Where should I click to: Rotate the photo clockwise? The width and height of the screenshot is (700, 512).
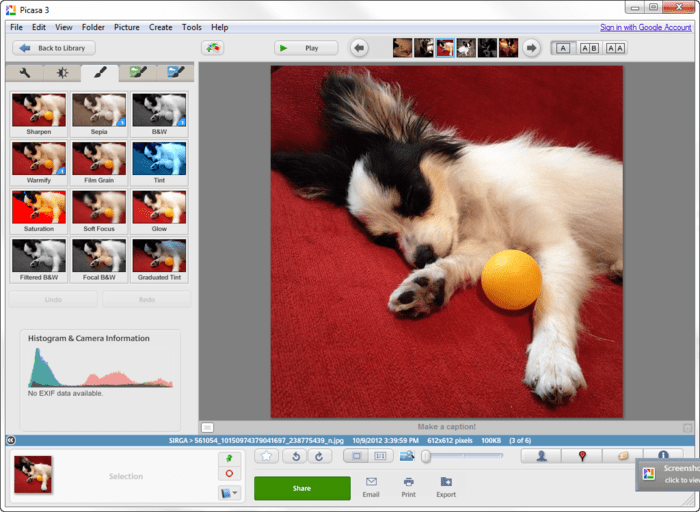click(x=318, y=456)
